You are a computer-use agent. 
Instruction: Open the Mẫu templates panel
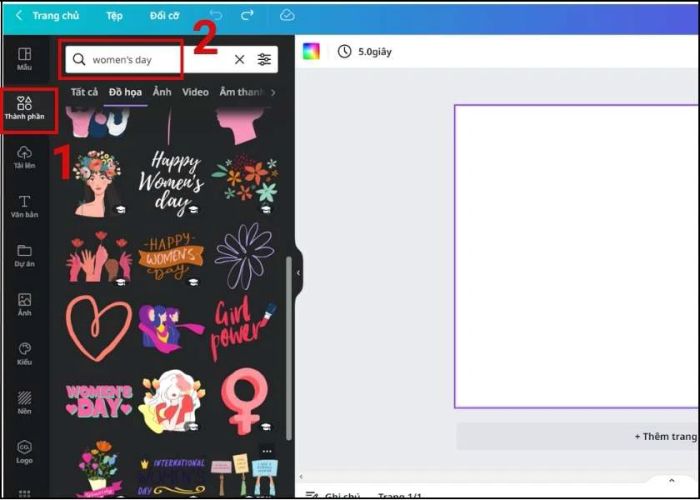pos(25,59)
